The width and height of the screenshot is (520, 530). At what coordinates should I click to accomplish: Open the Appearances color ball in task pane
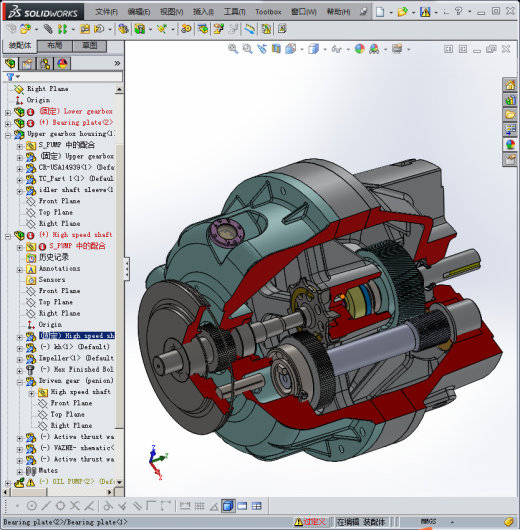[510, 145]
